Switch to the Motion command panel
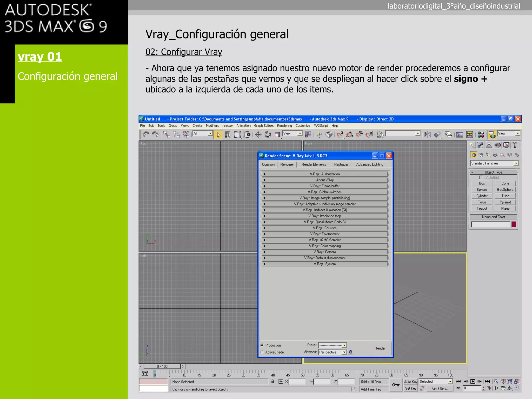532x399 pixels. point(498,145)
